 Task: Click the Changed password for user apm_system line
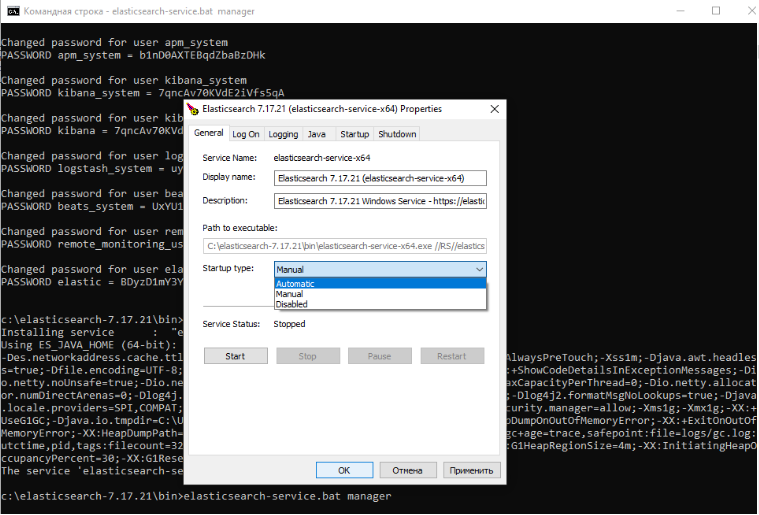click(x=114, y=43)
